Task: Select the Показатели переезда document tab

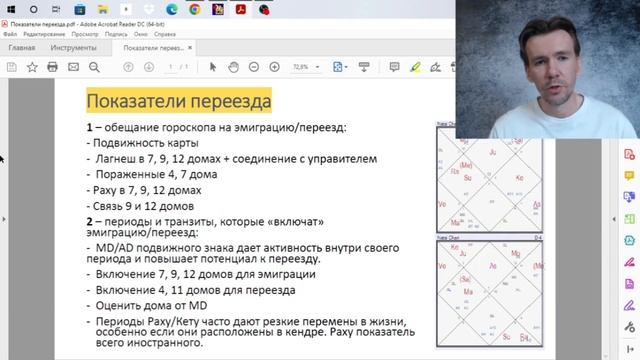Action: tap(153, 48)
